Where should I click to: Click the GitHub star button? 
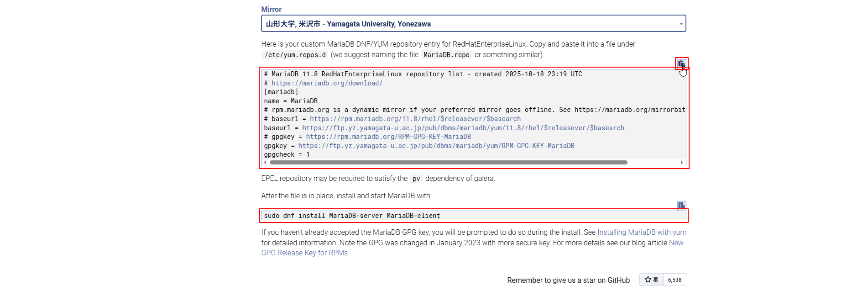651,280
